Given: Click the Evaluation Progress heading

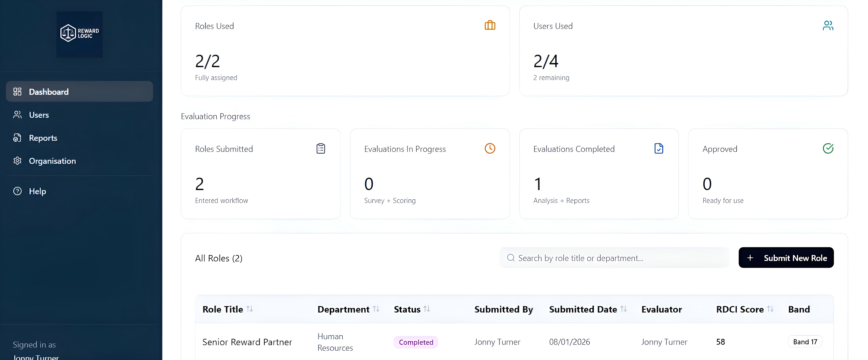Looking at the screenshot, I should pos(215,116).
